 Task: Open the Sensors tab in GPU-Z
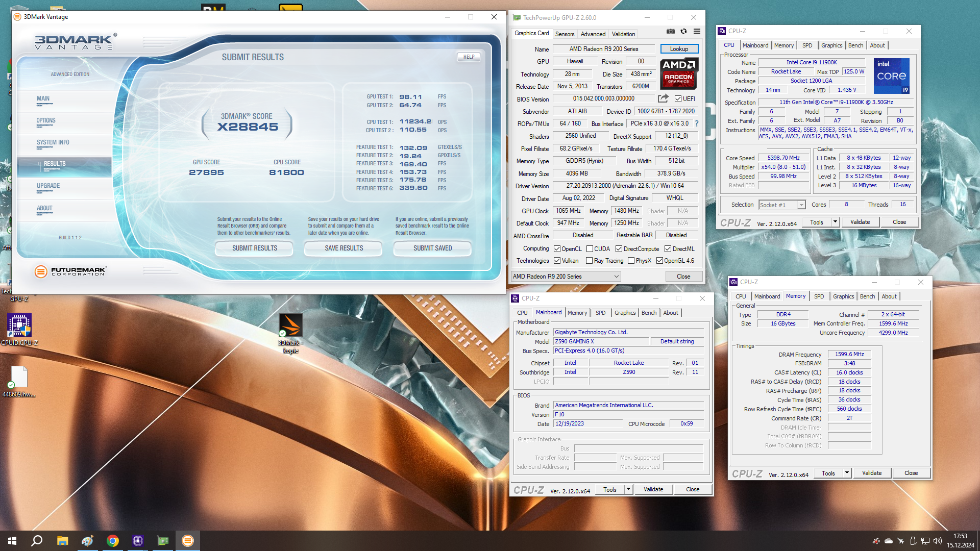[x=565, y=34]
